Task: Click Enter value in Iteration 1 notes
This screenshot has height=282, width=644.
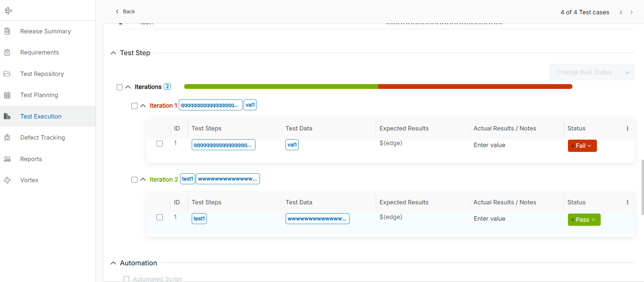Action: pyautogui.click(x=489, y=145)
